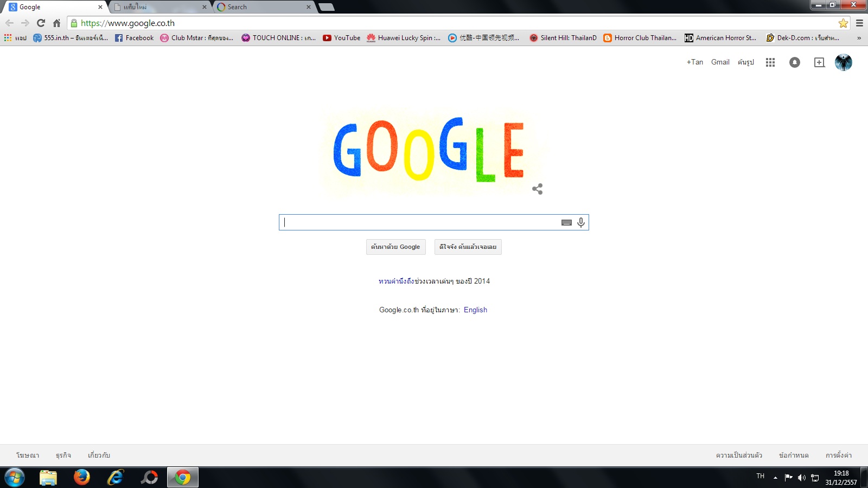Open the Youku Chinese video bookmark
The height and width of the screenshot is (488, 868).
pyautogui.click(x=484, y=38)
